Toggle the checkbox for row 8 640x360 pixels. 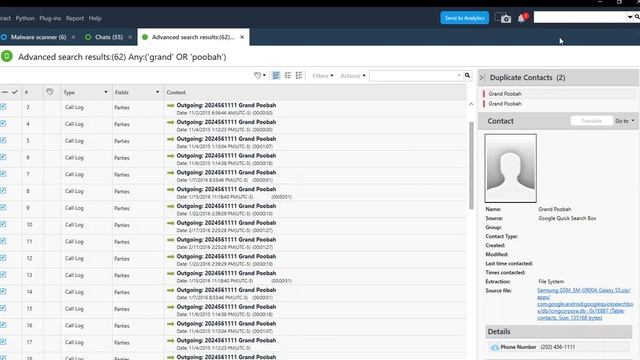(3, 191)
